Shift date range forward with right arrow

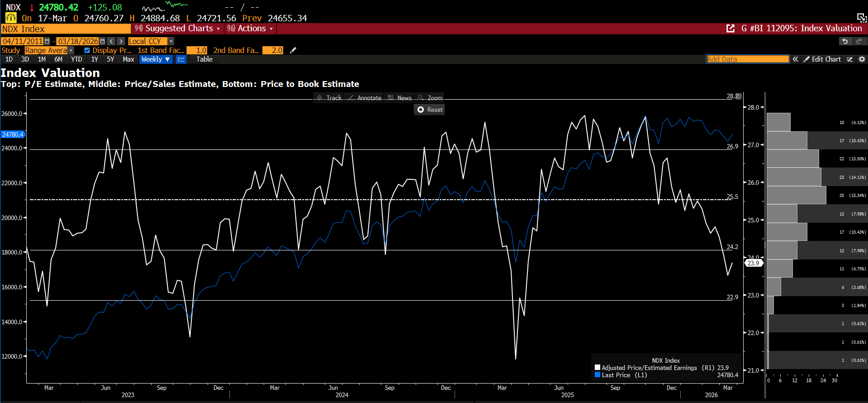tap(121, 41)
